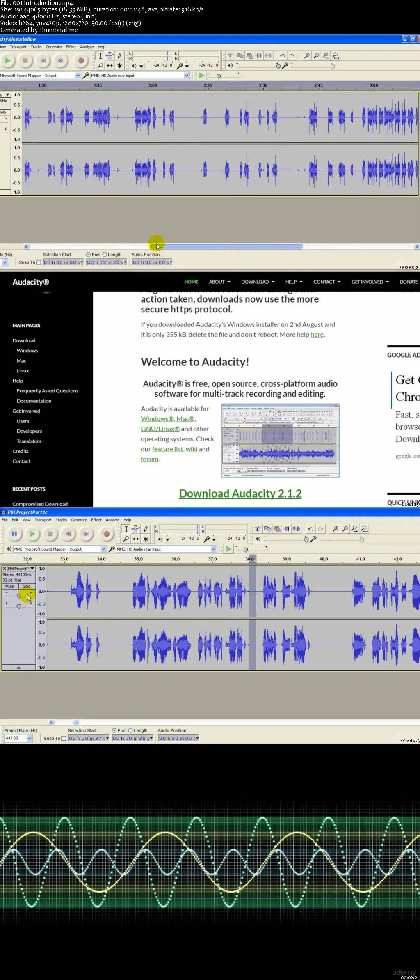
Task: Enable Snap To checkbox in PBEProjectPart1c window
Action: tap(64, 738)
